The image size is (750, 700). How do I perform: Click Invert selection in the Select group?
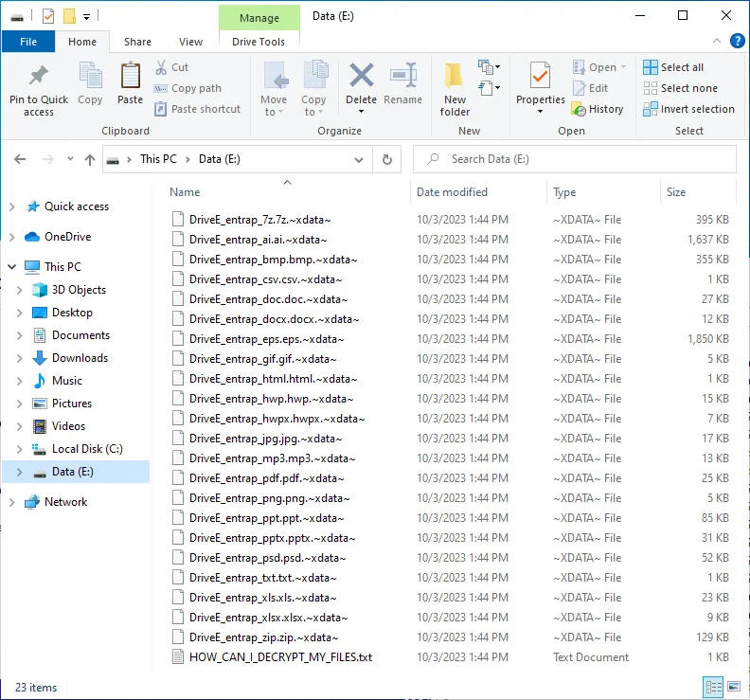[688, 109]
